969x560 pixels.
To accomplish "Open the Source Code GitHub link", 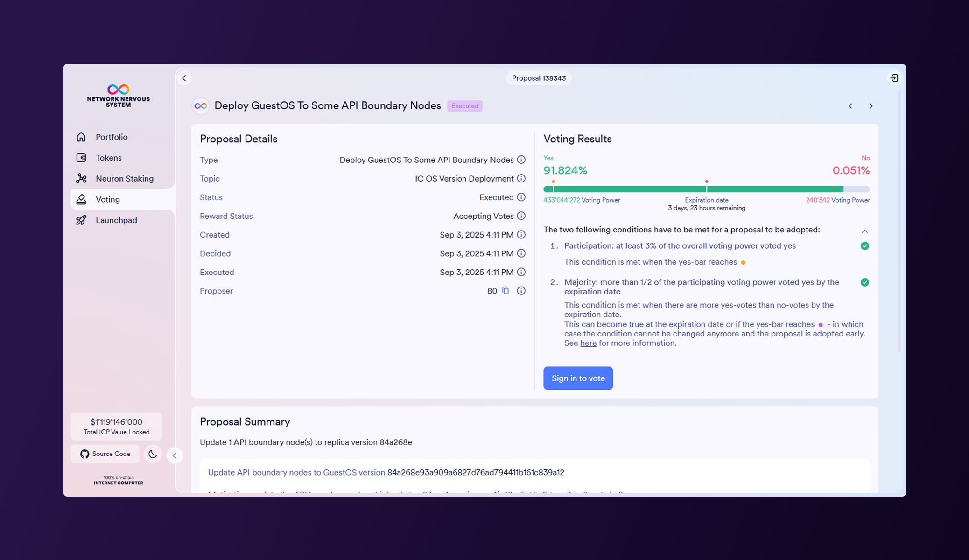I will (105, 454).
